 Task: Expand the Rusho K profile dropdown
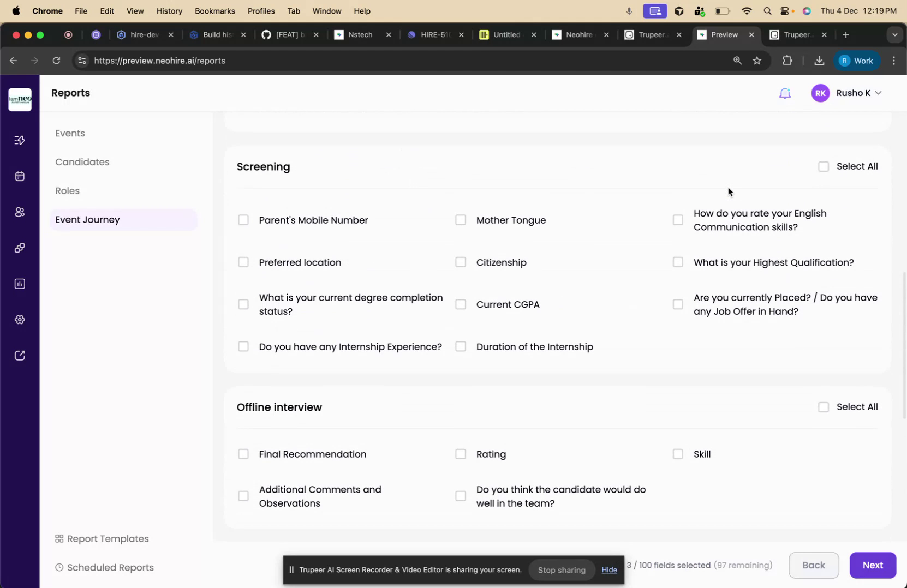(x=879, y=93)
